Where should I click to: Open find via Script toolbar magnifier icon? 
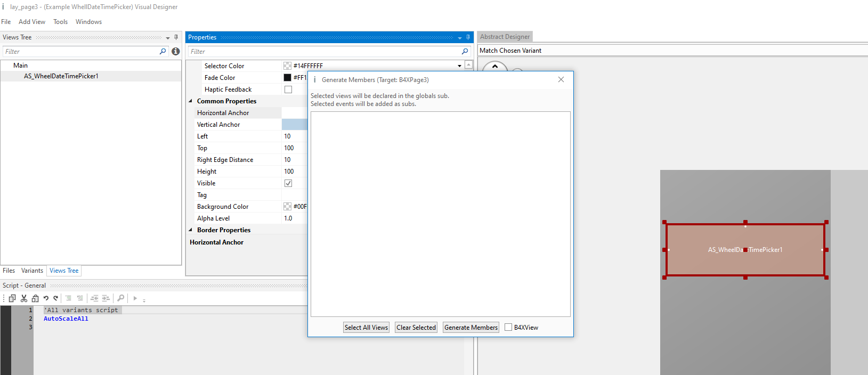121,298
